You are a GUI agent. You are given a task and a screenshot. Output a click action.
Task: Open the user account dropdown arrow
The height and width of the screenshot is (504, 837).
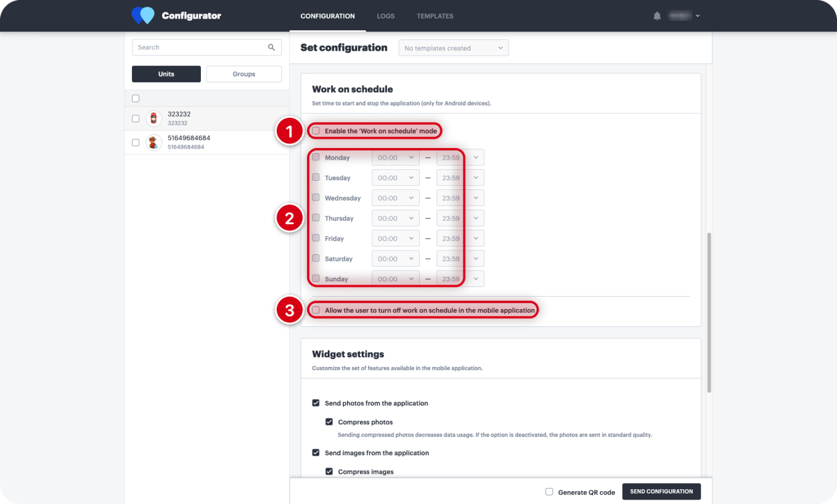tap(698, 16)
